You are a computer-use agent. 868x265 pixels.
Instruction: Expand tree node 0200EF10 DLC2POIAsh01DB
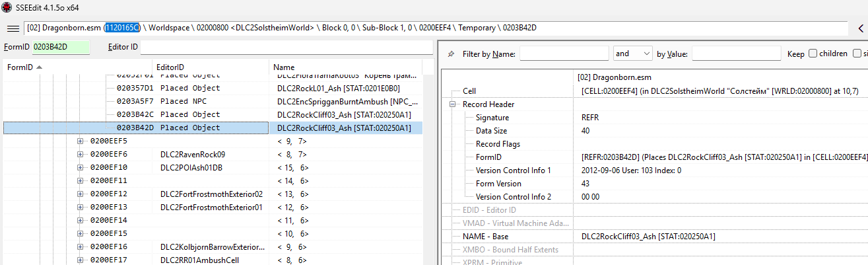(81, 167)
